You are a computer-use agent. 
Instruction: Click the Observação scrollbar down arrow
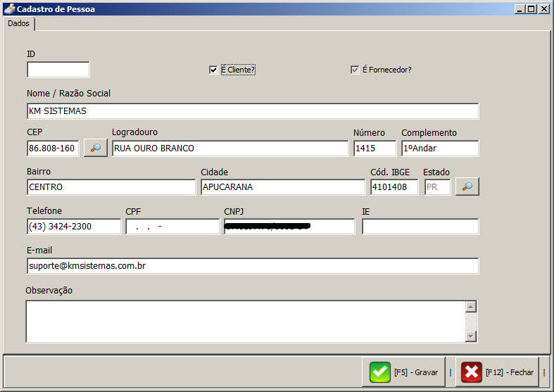tap(471, 336)
